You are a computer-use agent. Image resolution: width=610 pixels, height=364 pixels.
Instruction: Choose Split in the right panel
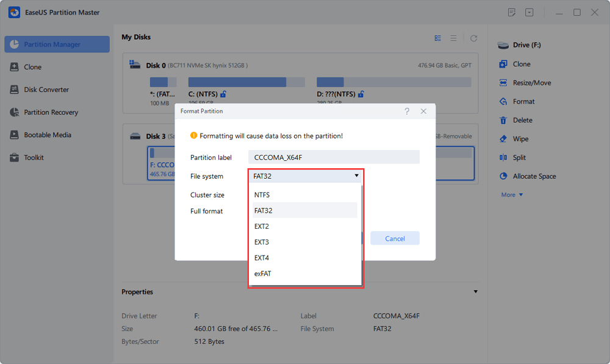(x=512, y=157)
